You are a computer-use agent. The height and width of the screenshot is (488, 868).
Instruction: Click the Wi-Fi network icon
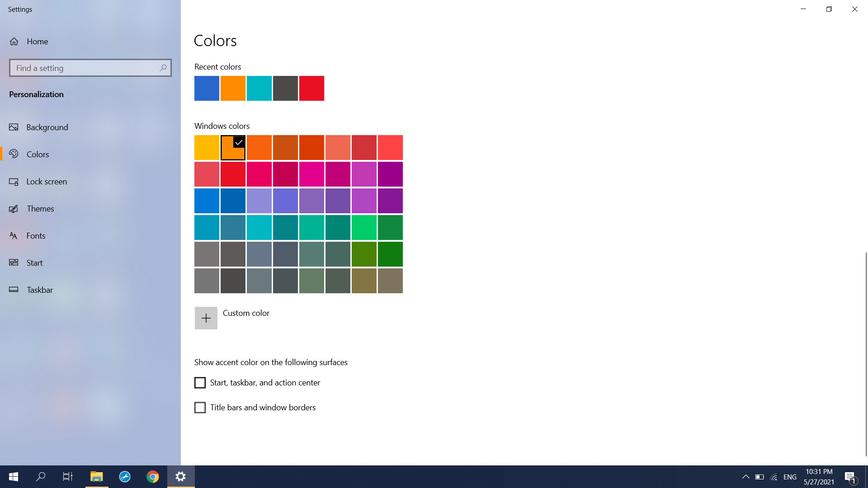774,477
